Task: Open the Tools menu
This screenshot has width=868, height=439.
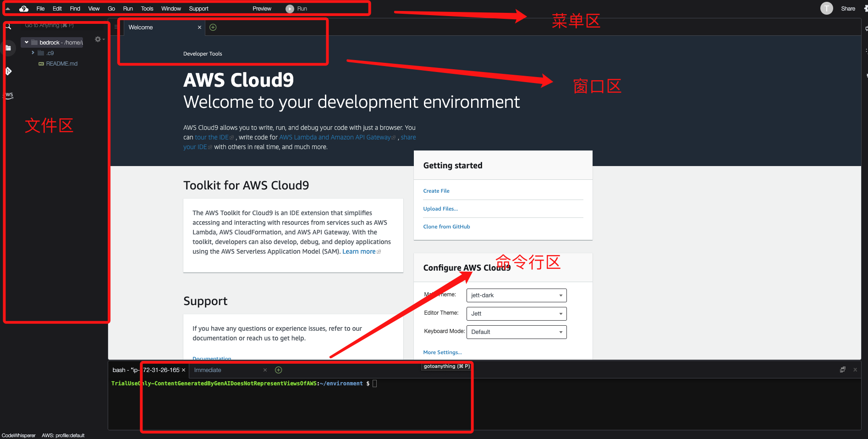Action: click(x=147, y=9)
